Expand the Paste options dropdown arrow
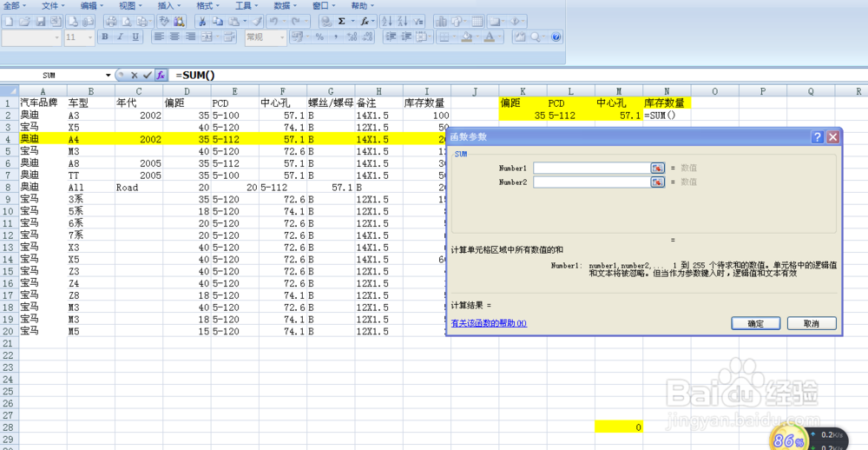This screenshot has height=450, width=868. coord(244,22)
